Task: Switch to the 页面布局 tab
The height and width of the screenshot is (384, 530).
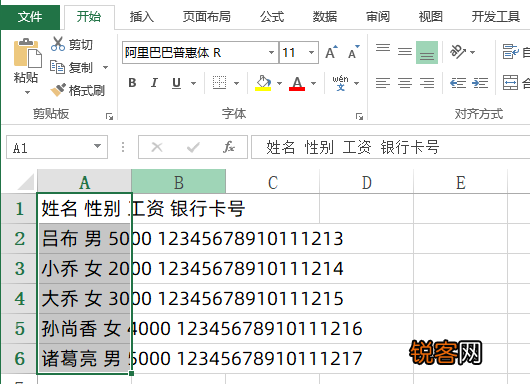Action: point(207,17)
